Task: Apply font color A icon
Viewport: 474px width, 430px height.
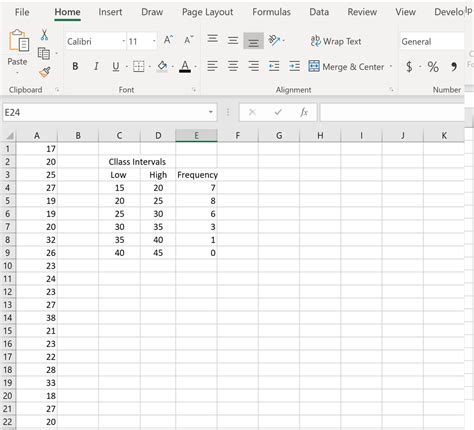Action: 185,66
